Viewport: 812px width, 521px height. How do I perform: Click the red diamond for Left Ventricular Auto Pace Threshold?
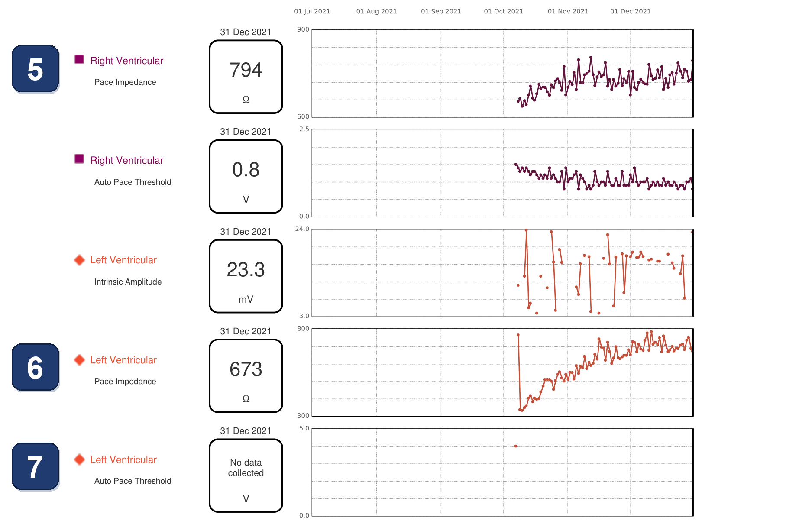pyautogui.click(x=79, y=460)
